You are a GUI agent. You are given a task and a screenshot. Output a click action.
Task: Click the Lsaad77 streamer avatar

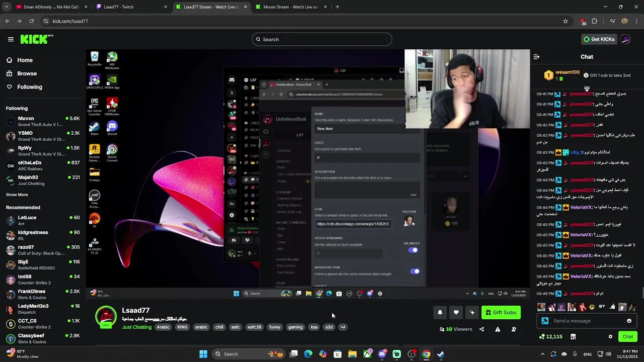pyautogui.click(x=106, y=317)
